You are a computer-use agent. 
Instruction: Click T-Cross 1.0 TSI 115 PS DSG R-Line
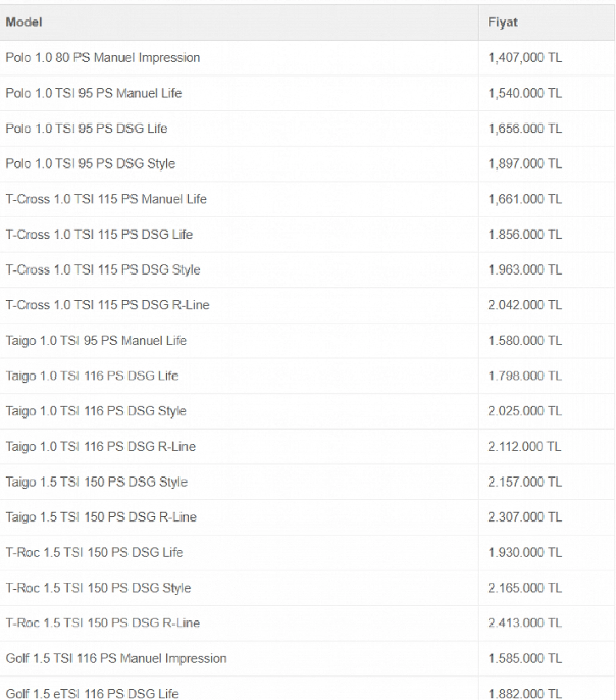[x=108, y=305]
